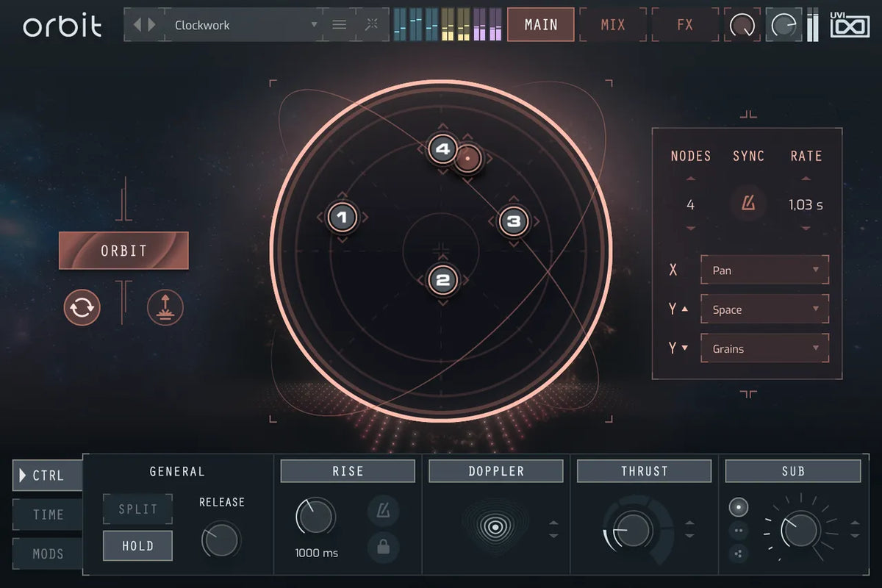
Task: Click the lock icon in the RISE section
Action: tap(384, 549)
